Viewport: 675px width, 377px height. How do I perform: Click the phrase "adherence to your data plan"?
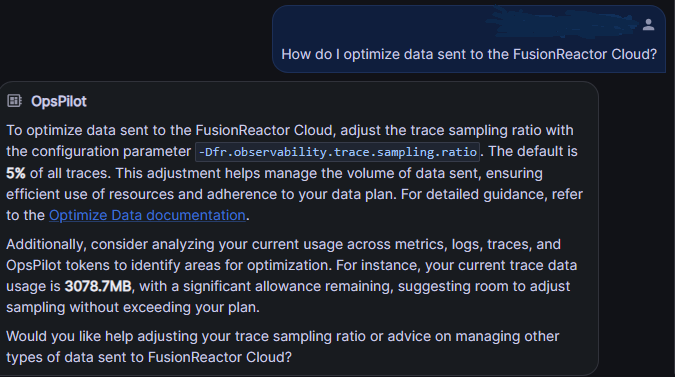pyautogui.click(x=301, y=195)
